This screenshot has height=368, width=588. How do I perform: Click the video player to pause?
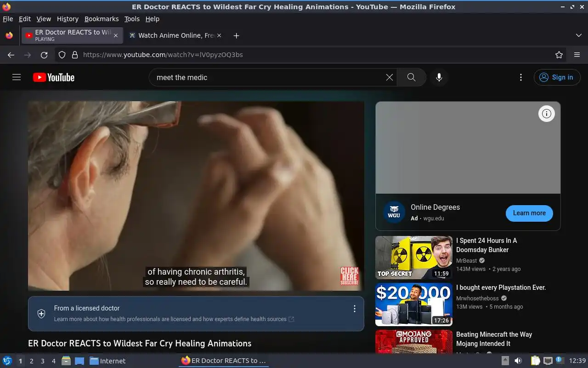coord(196,196)
